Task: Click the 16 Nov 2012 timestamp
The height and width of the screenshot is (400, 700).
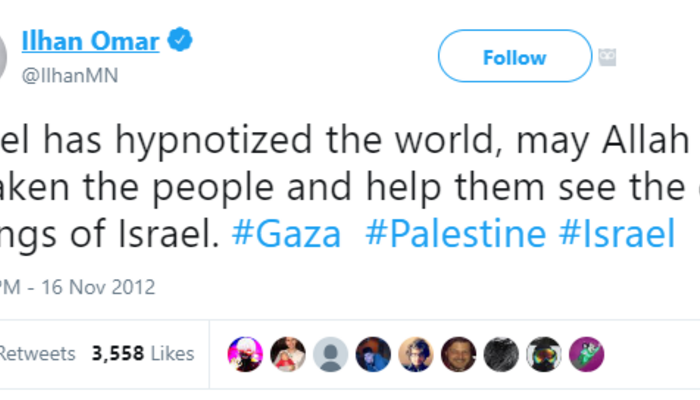Action: (97, 288)
